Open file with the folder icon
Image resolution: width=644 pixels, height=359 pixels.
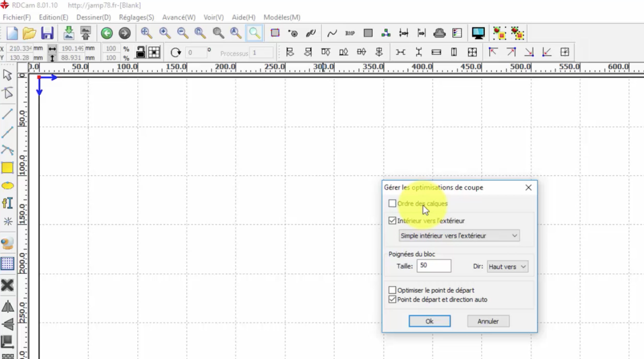(x=29, y=33)
